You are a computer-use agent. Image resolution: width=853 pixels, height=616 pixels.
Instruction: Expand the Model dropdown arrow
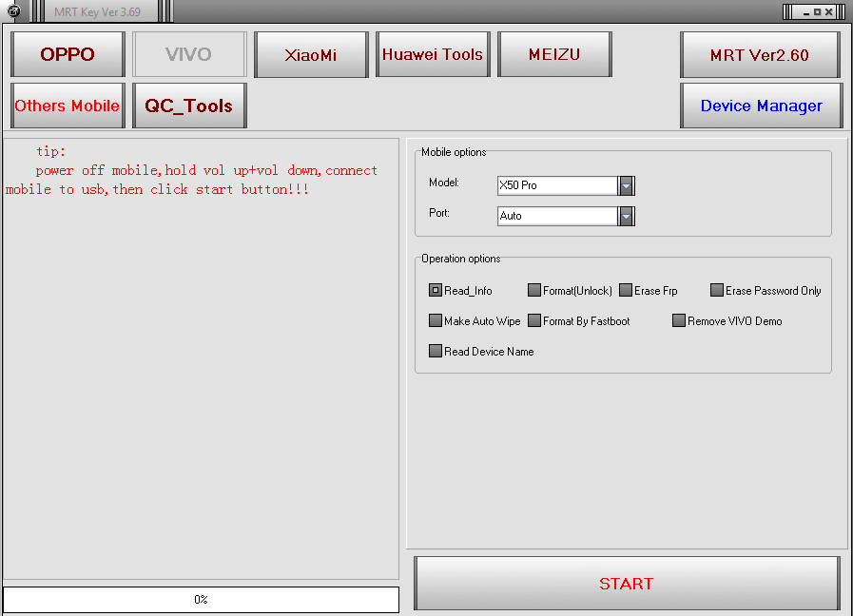626,186
